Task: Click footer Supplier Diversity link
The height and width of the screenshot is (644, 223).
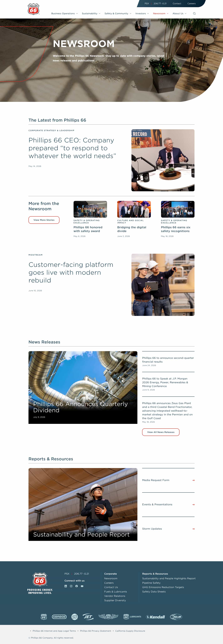Action: [x=115, y=600]
